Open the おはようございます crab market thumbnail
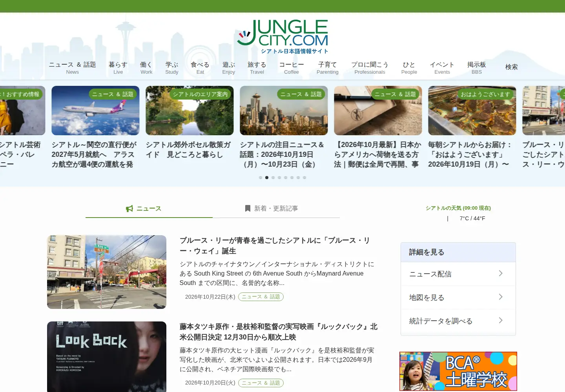Screen dimensions: 565x392 click(x=472, y=111)
